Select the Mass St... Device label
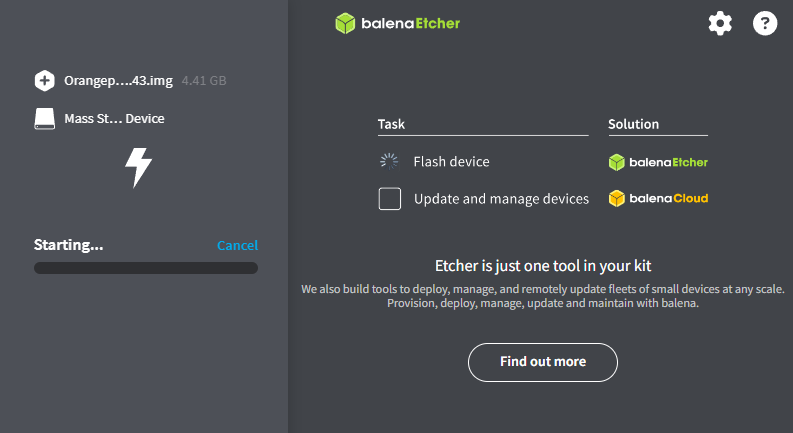793x433 pixels. click(x=114, y=118)
